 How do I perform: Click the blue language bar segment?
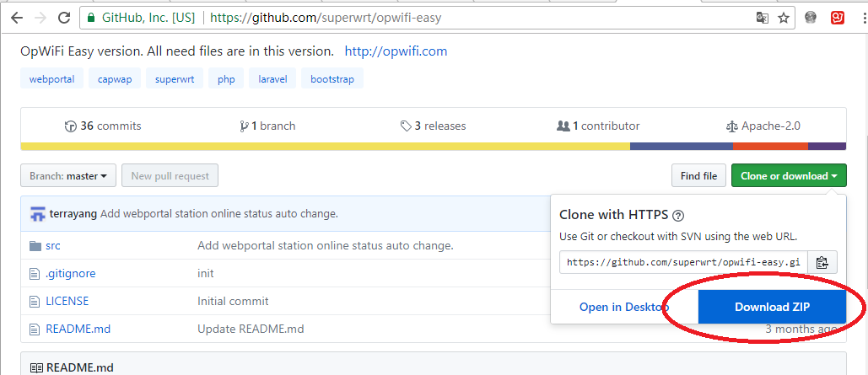682,147
